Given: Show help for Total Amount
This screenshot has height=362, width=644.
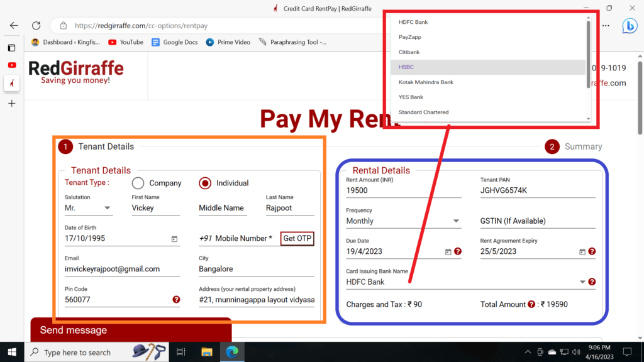Looking at the screenshot, I should pyautogui.click(x=531, y=304).
